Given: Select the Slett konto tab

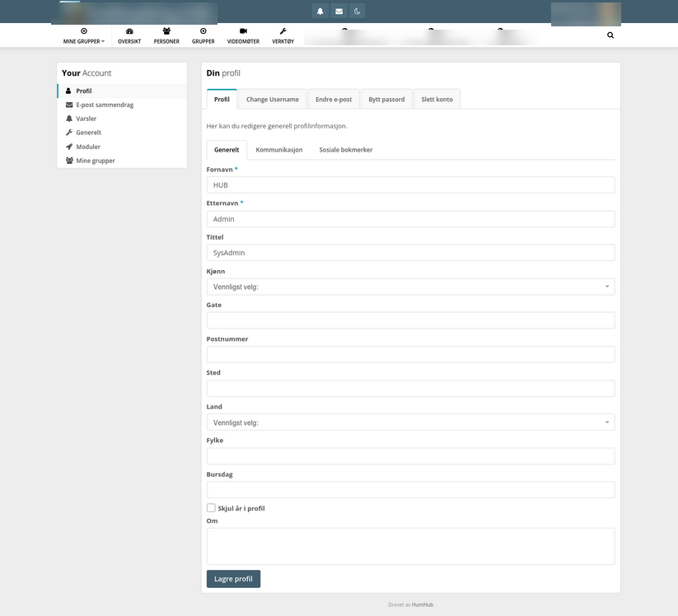Looking at the screenshot, I should 437,98.
